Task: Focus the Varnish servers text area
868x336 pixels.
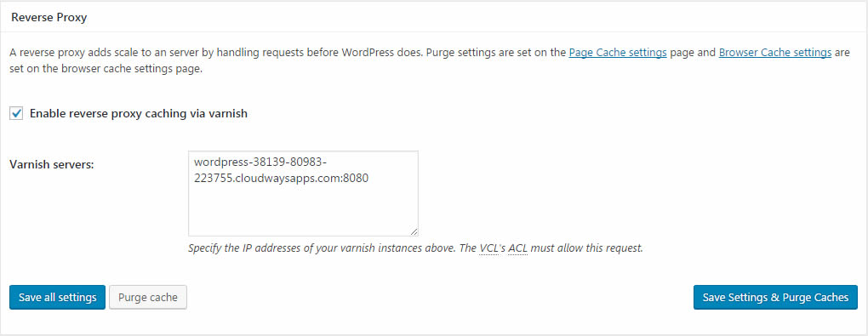Action: (303, 194)
